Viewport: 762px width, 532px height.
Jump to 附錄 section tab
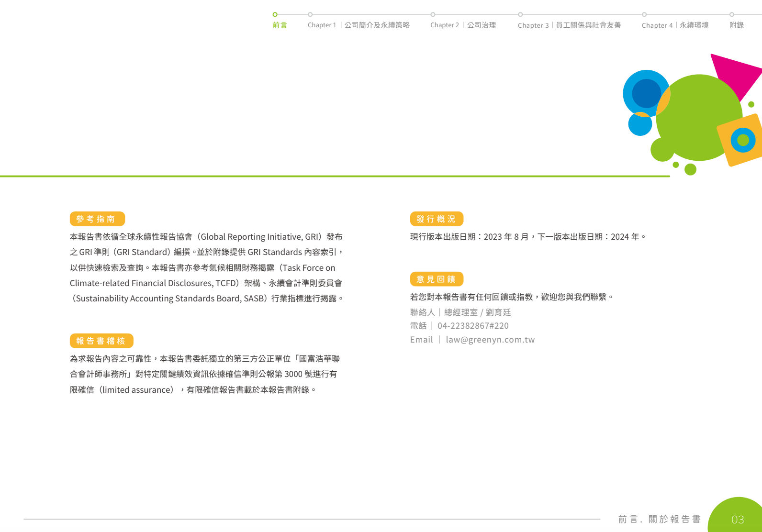(737, 25)
